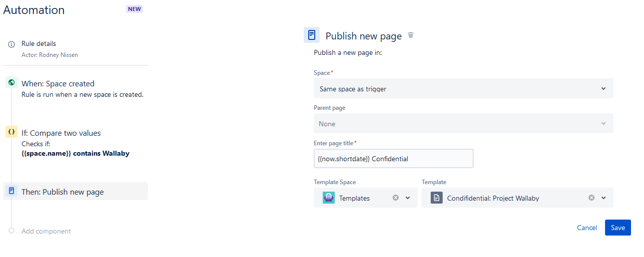Clear the Confidential: Project Wallaby template
The width and height of the screenshot is (644, 257).
[592, 198]
